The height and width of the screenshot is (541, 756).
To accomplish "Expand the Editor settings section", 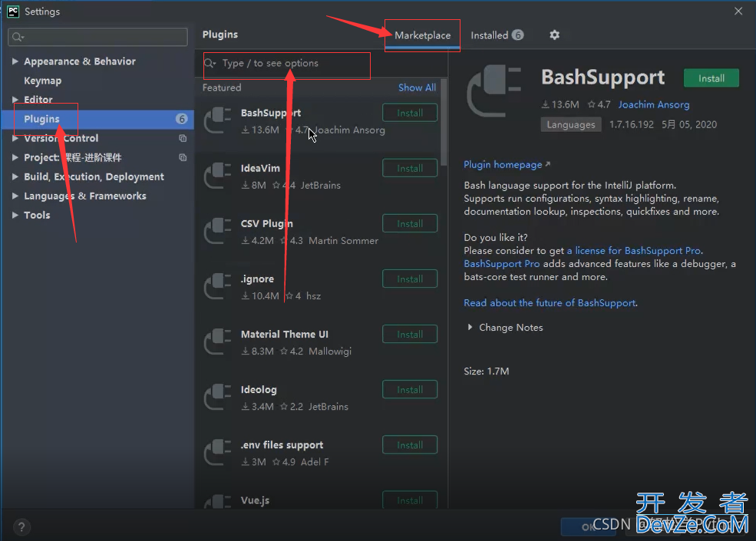I will pyautogui.click(x=15, y=100).
